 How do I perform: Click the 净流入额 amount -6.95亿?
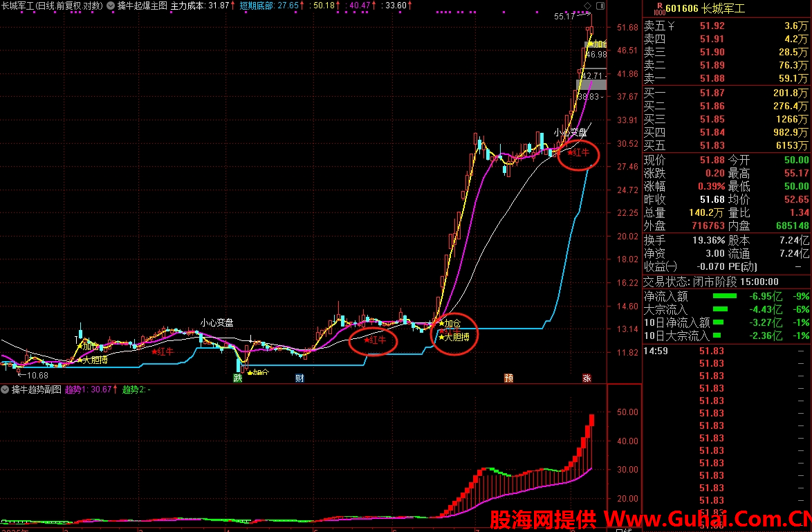click(x=766, y=296)
